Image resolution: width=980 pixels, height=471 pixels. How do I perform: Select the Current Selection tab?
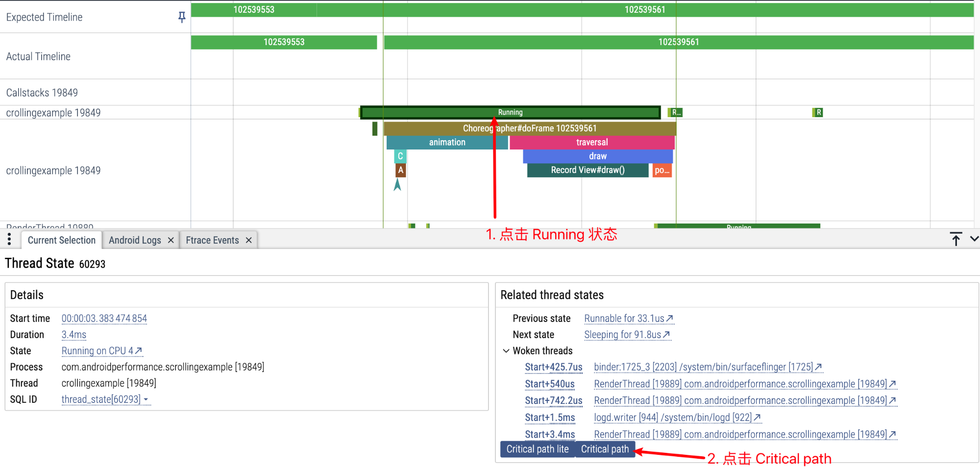[x=62, y=240]
